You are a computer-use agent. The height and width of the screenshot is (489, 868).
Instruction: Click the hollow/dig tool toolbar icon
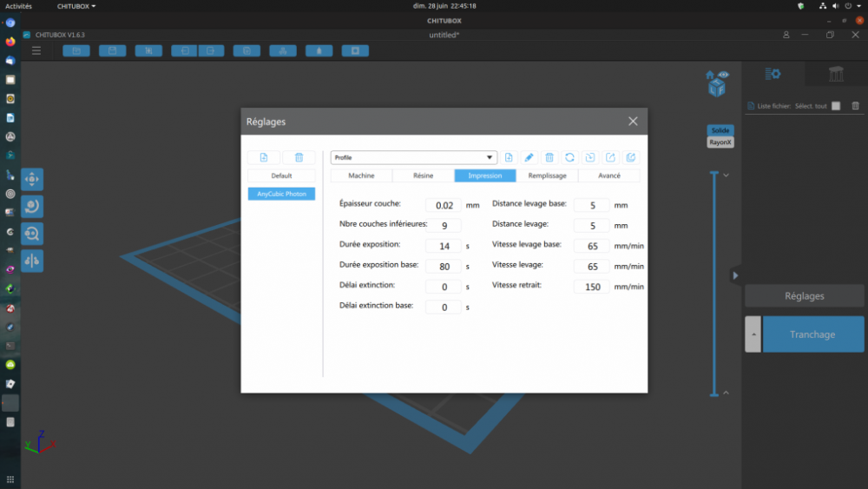[319, 51]
